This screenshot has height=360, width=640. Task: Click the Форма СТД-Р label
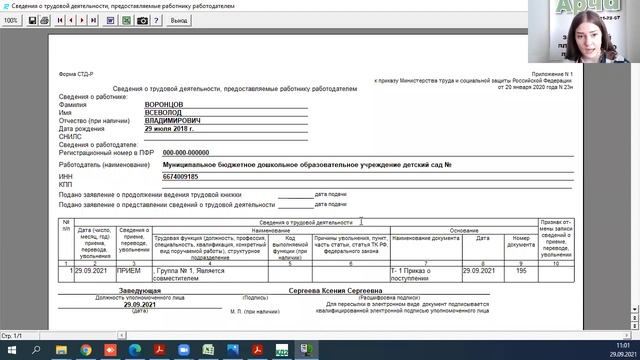tap(76, 74)
